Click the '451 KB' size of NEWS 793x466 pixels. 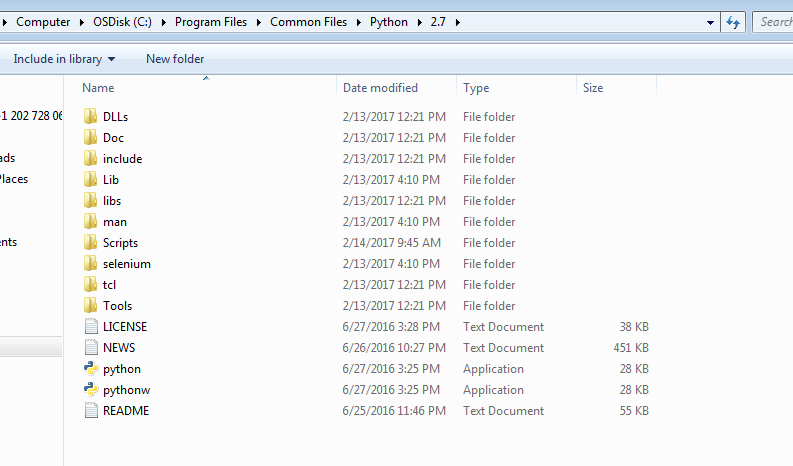pos(631,348)
